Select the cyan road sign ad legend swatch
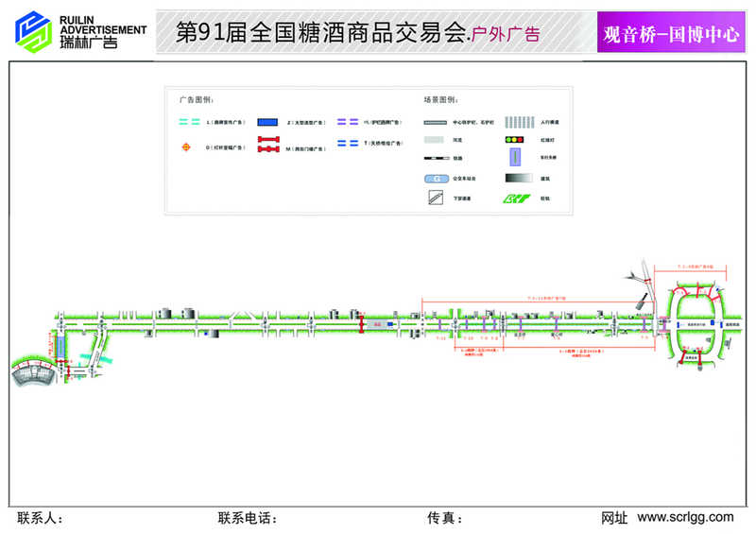Screen dimensions: 756x534 (x=189, y=123)
